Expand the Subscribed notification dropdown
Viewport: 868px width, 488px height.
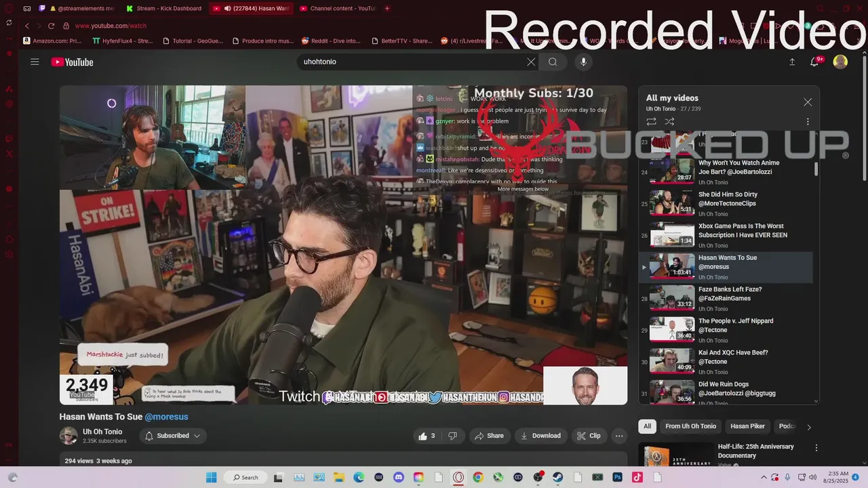point(173,436)
